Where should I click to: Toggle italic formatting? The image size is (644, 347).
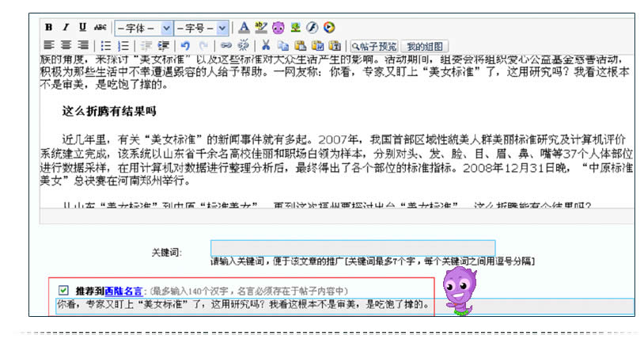click(x=66, y=27)
